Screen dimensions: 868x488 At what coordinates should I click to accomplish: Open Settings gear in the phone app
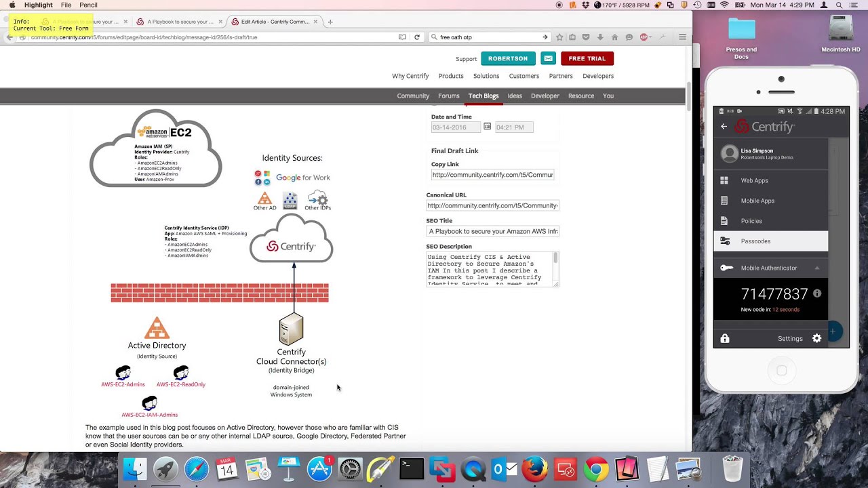[x=816, y=338]
